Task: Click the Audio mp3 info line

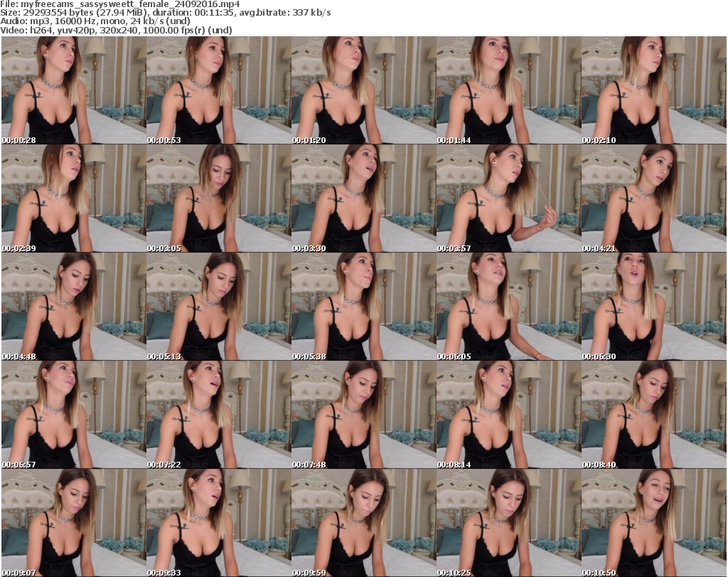Action: tap(96, 21)
